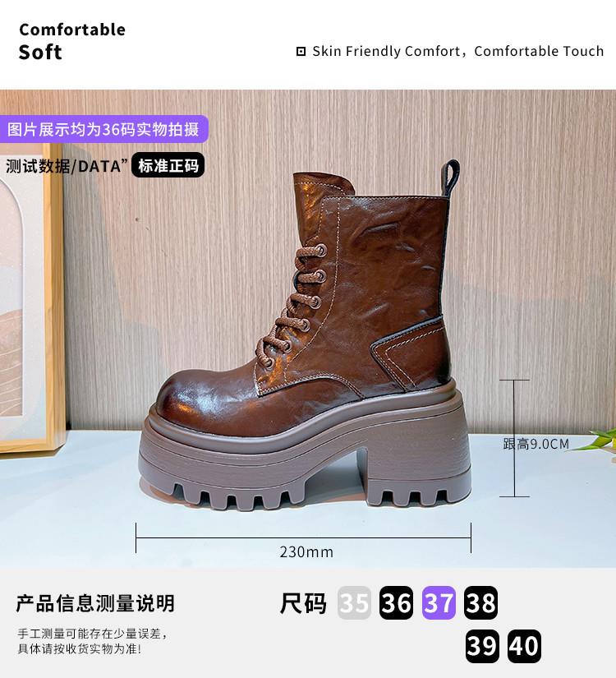Click the Comfortable Soft title text
616x678 pixels.
[72, 41]
